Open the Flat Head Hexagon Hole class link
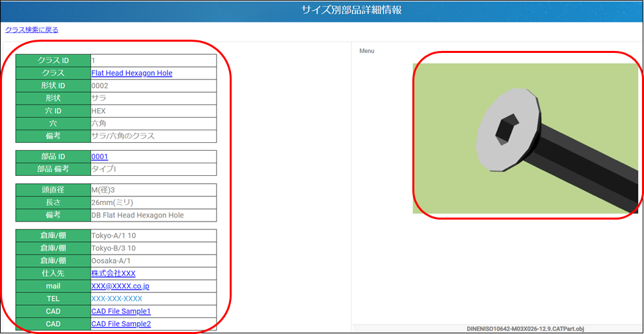 (x=132, y=73)
